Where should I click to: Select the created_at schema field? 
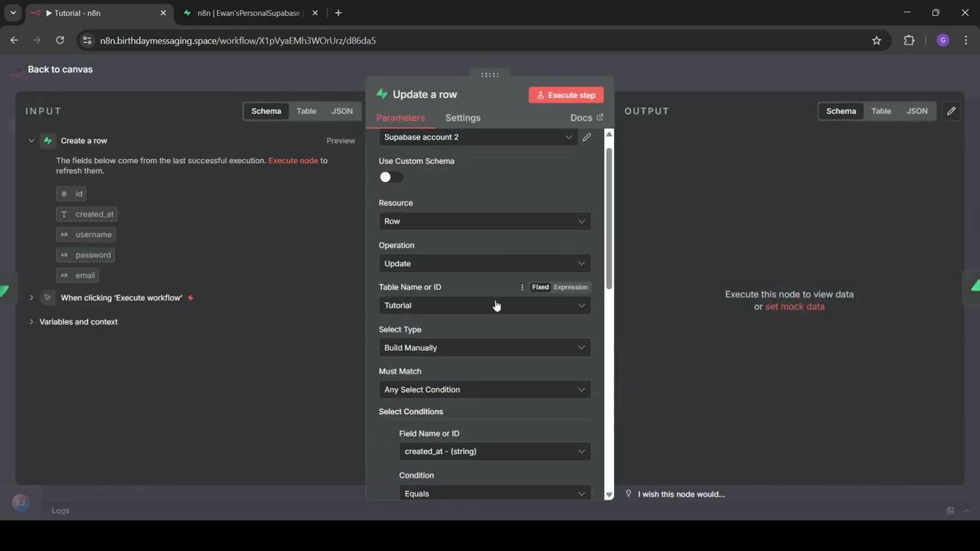point(87,214)
